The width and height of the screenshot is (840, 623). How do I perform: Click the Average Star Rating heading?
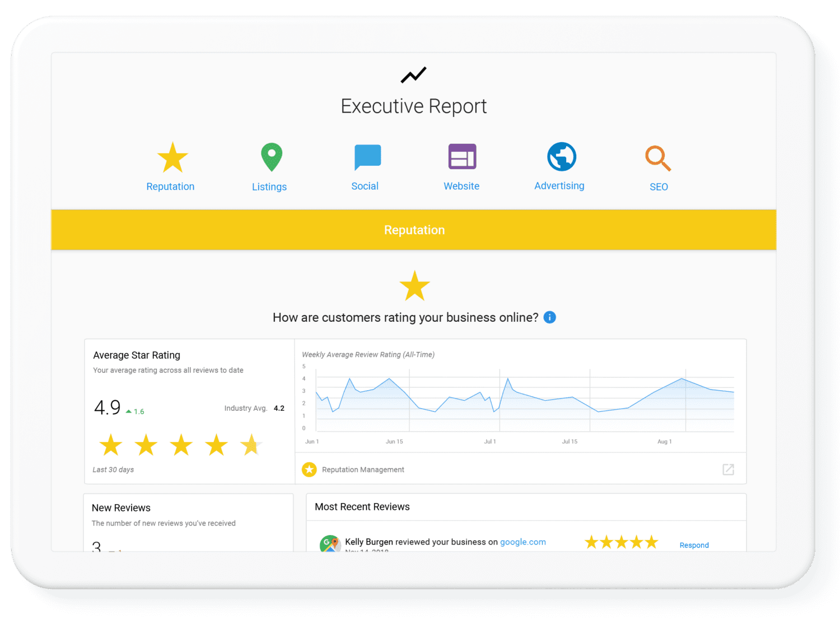click(137, 355)
